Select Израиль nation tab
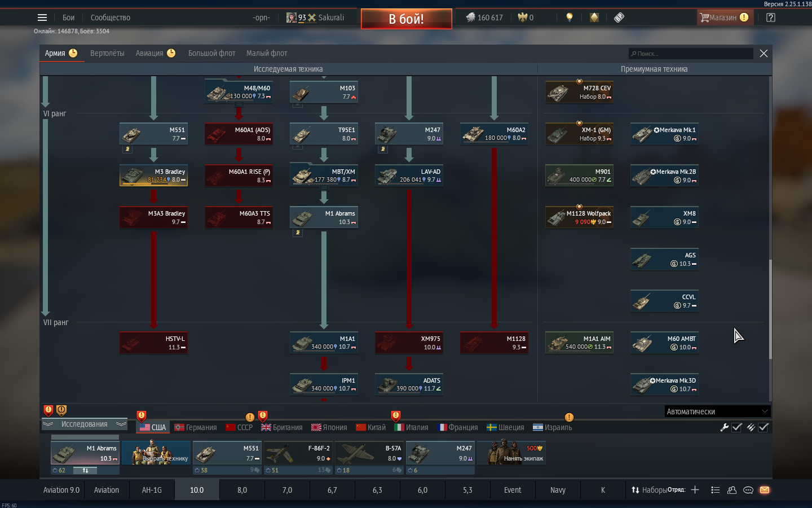This screenshot has height=508, width=812. coord(553,427)
